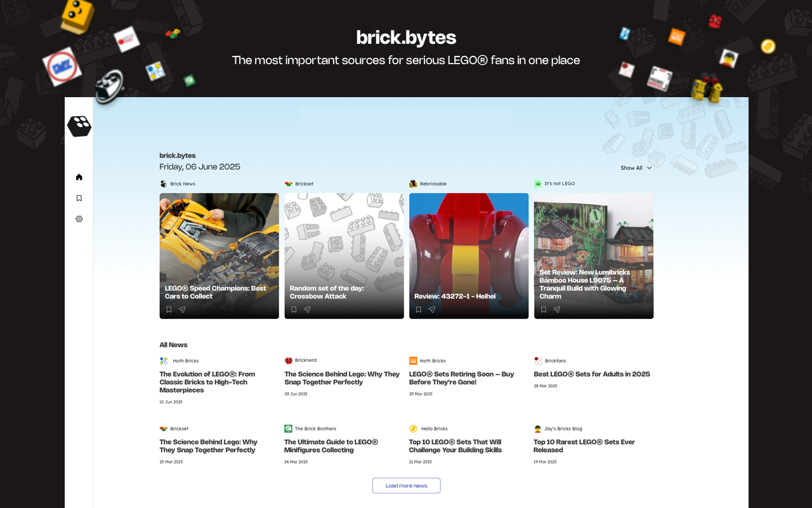Click the brick.bytes page title

pos(406,37)
